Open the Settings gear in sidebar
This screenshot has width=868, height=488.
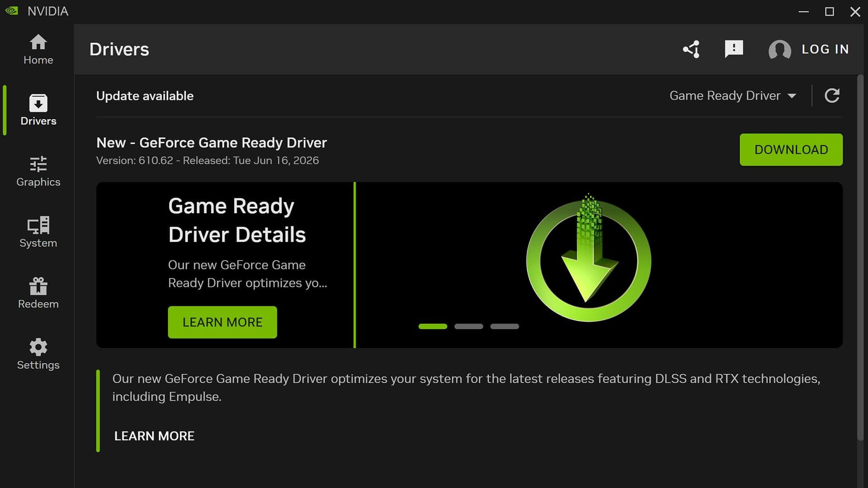(38, 354)
